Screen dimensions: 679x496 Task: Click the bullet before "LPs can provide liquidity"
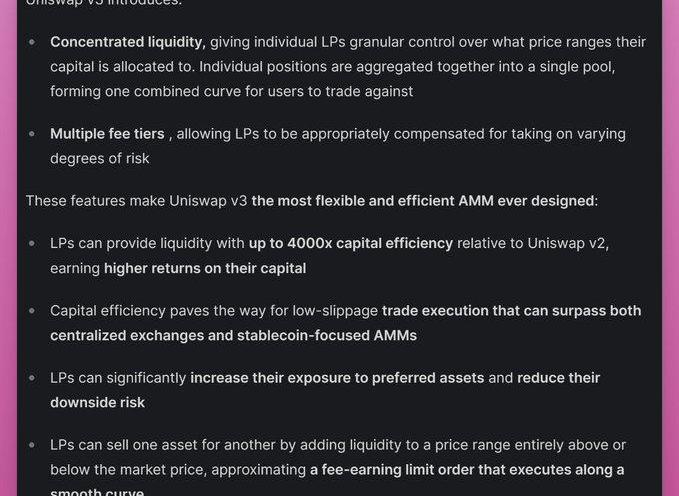point(32,244)
